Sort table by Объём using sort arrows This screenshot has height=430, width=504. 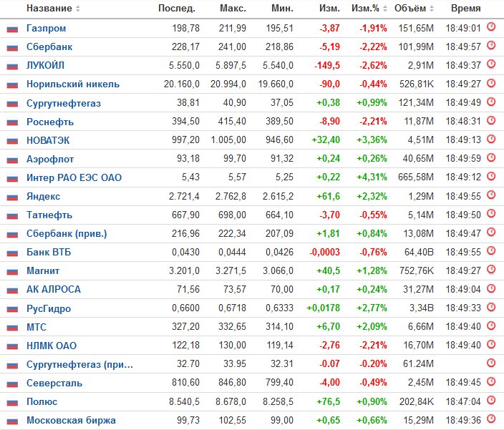[x=432, y=9]
